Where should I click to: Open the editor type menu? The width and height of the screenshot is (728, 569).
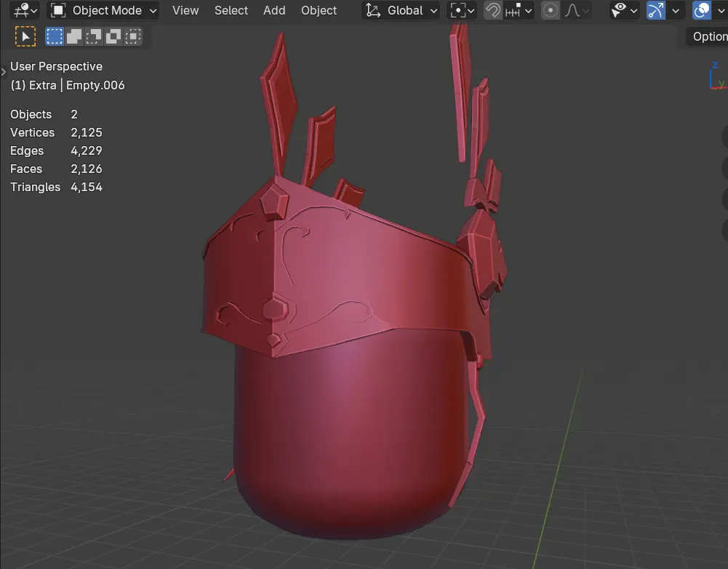pos(26,11)
